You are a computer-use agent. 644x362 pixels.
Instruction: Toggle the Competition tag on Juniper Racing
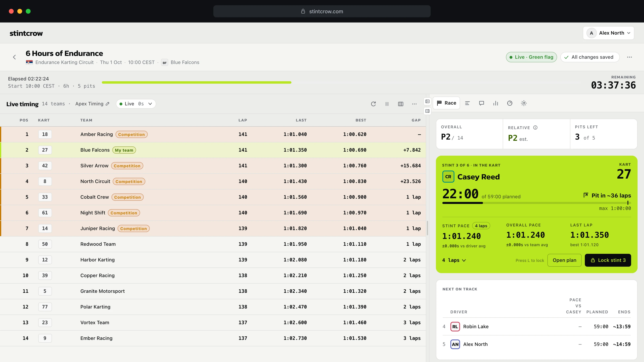(133, 229)
